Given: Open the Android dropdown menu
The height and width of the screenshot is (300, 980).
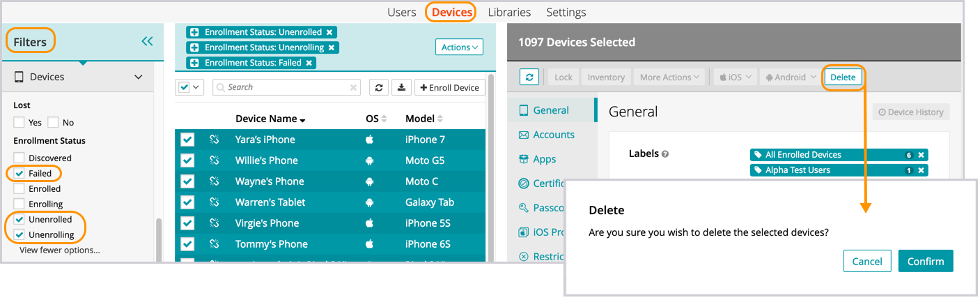Looking at the screenshot, I should [x=791, y=77].
